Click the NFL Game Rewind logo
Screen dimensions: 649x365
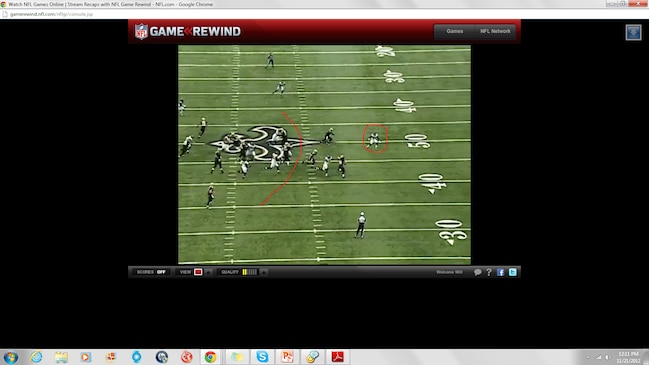[187, 31]
